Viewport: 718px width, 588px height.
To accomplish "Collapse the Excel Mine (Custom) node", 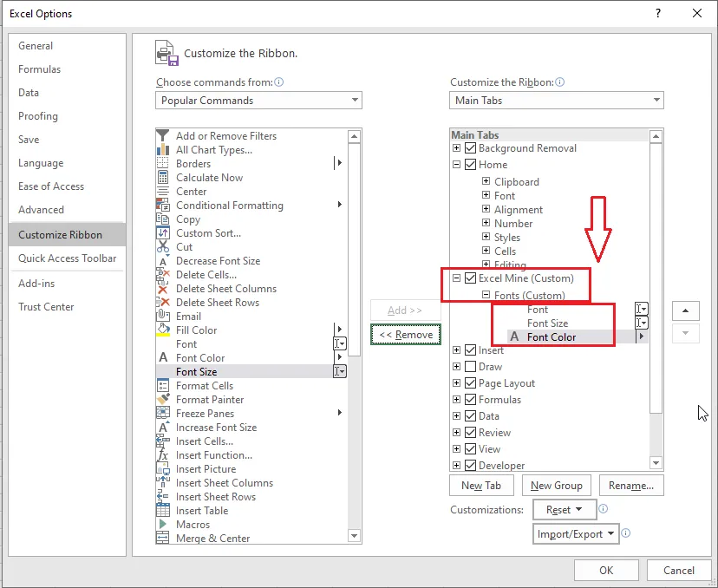I will [x=456, y=278].
